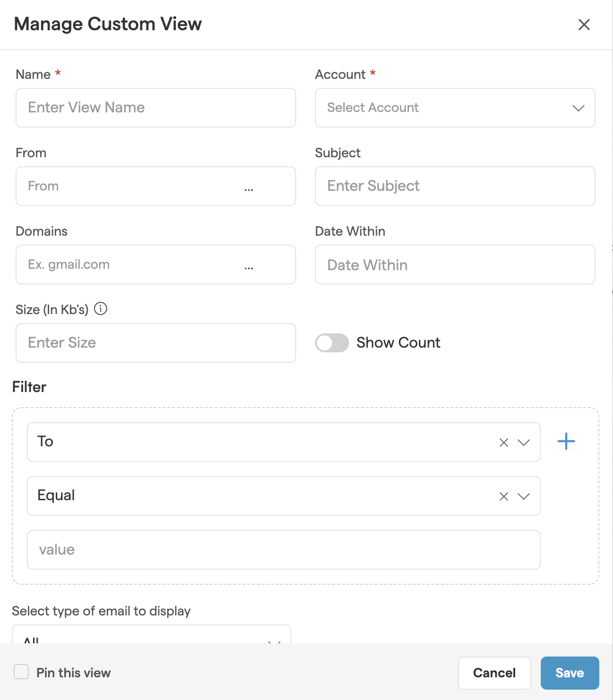Screen dimensions: 613x700
Task: Expand the 'Equal' condition dropdown
Action: 524,496
